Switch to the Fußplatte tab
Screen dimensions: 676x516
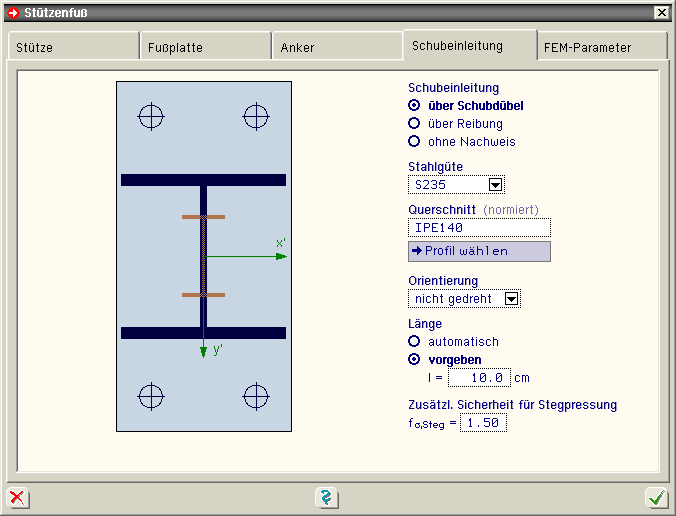[x=204, y=47]
